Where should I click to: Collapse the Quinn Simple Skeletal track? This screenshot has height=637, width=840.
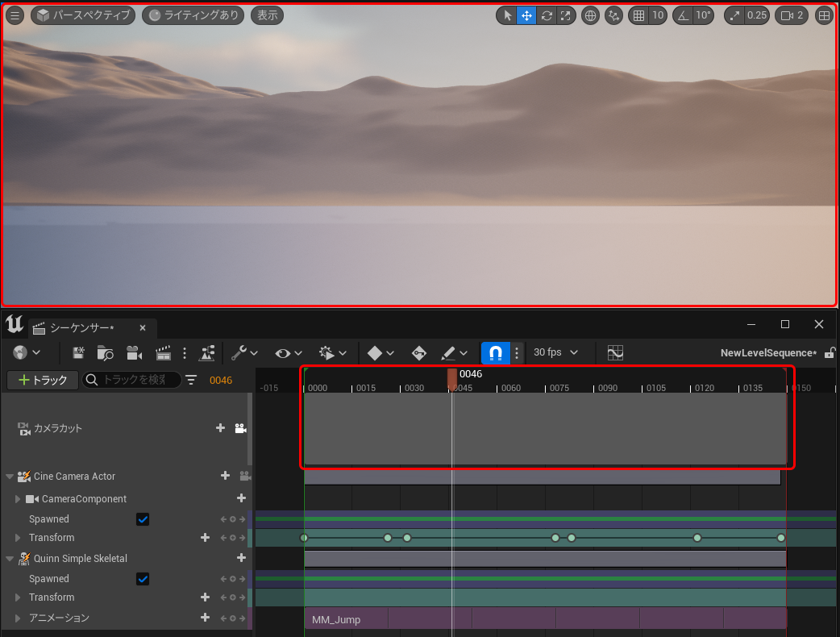click(10, 558)
